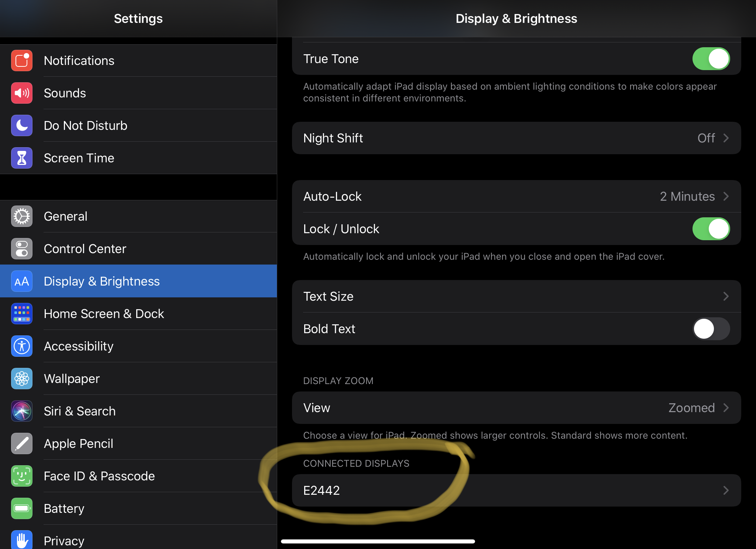
Task: Tap the Accessibility figure icon
Action: (22, 346)
